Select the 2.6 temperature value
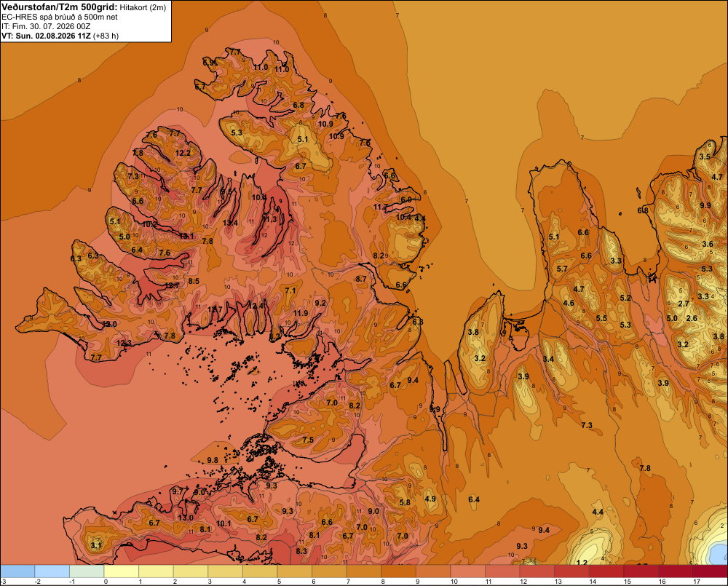The image size is (728, 586). (x=692, y=318)
